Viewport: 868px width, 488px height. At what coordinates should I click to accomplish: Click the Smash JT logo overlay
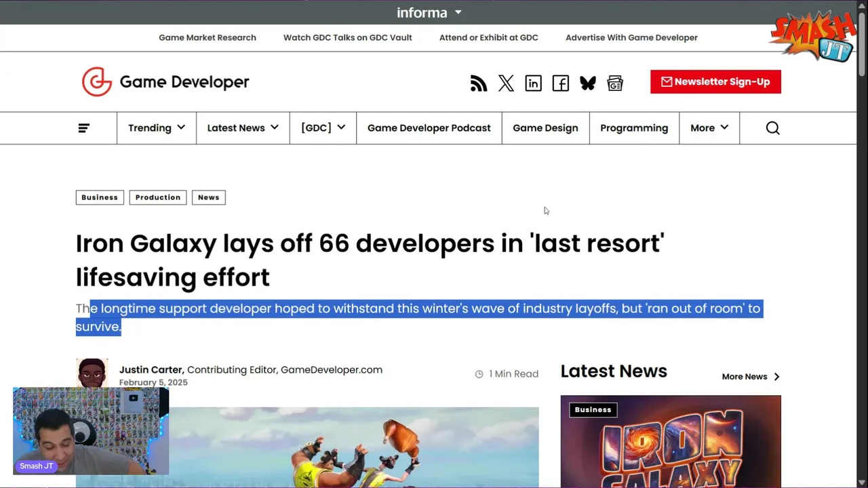812,36
